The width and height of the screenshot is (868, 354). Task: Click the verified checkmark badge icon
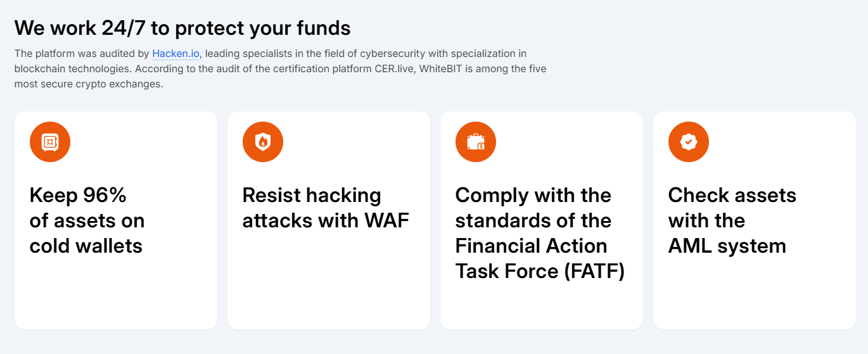pyautogui.click(x=689, y=142)
